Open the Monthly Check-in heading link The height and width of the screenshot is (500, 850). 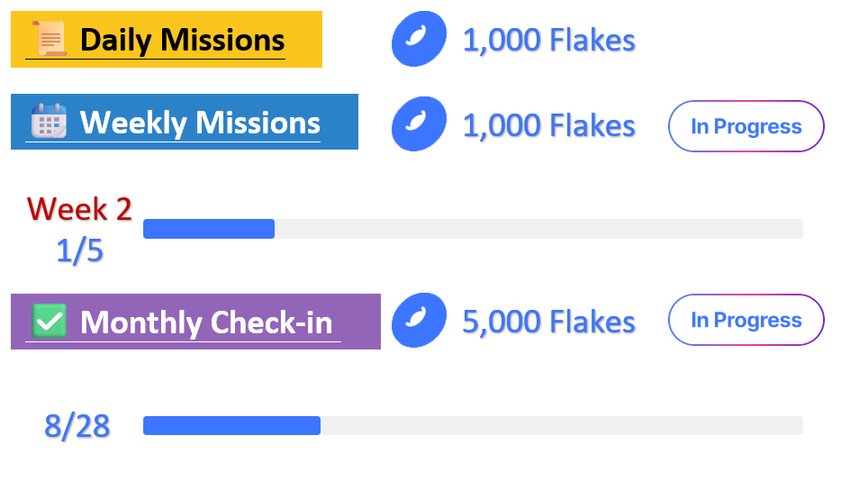[x=205, y=323]
